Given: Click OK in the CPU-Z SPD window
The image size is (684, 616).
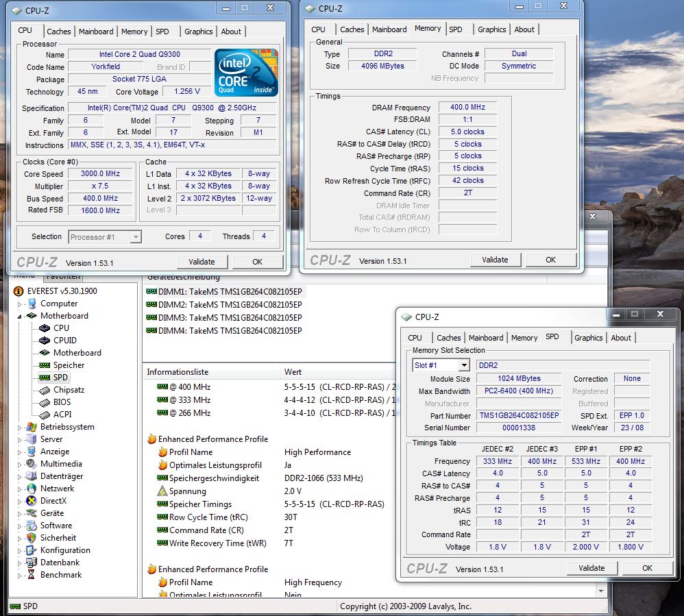Looking at the screenshot, I should coord(646,568).
